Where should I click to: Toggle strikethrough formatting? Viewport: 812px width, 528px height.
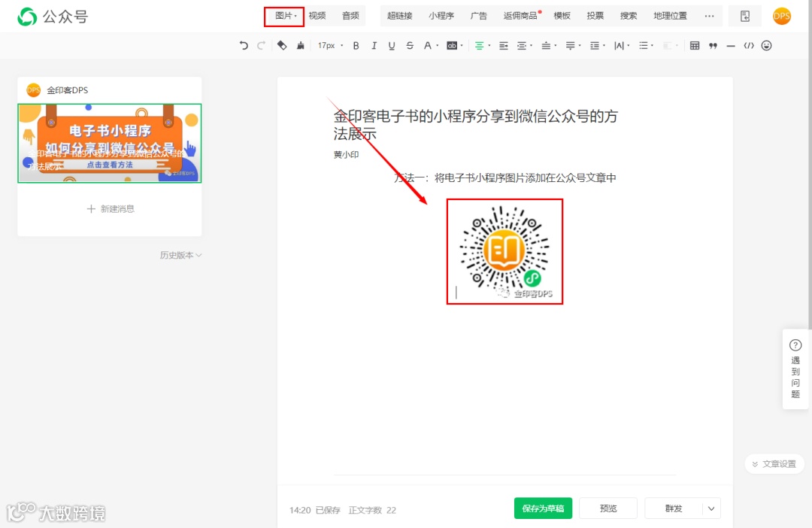point(410,46)
